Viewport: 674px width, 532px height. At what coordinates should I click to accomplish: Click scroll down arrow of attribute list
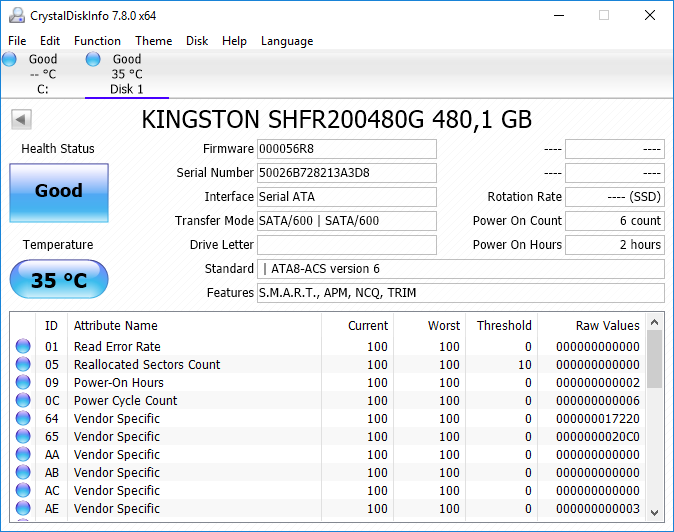(x=655, y=512)
